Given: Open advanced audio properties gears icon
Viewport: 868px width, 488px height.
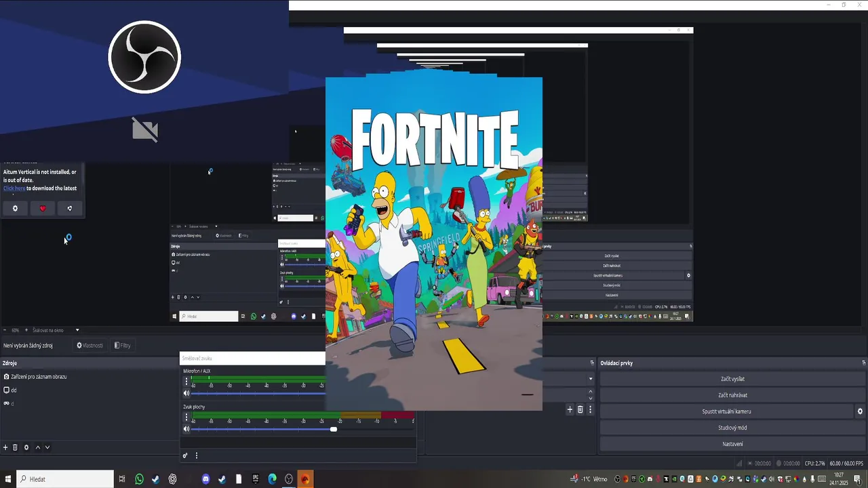Looking at the screenshot, I should click(185, 455).
